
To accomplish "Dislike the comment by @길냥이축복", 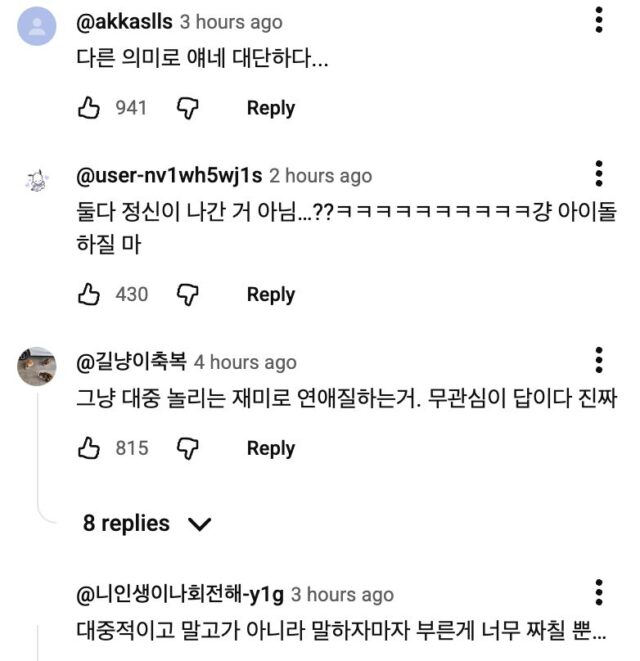I will (188, 448).
